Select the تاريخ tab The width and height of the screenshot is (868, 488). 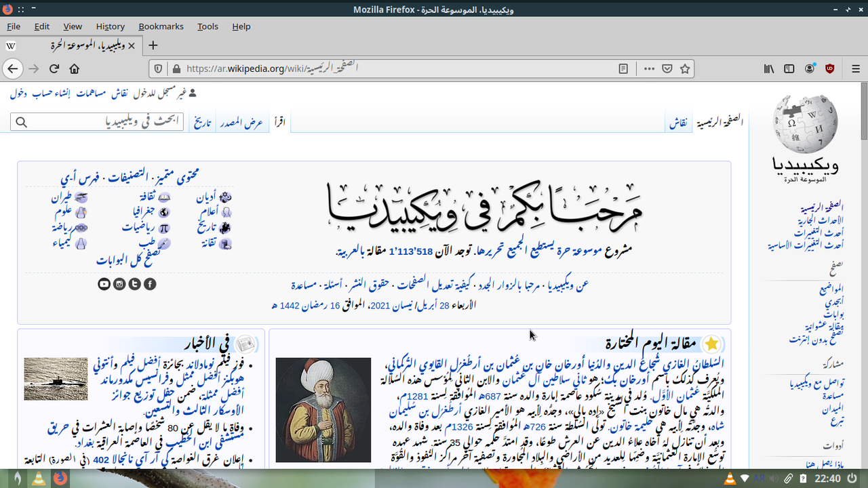[203, 123]
